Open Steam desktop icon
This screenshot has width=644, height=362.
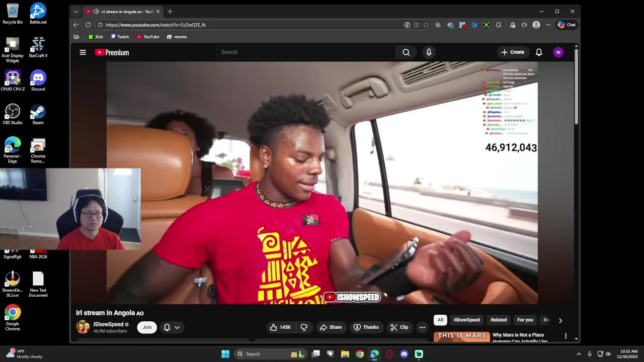(x=38, y=114)
